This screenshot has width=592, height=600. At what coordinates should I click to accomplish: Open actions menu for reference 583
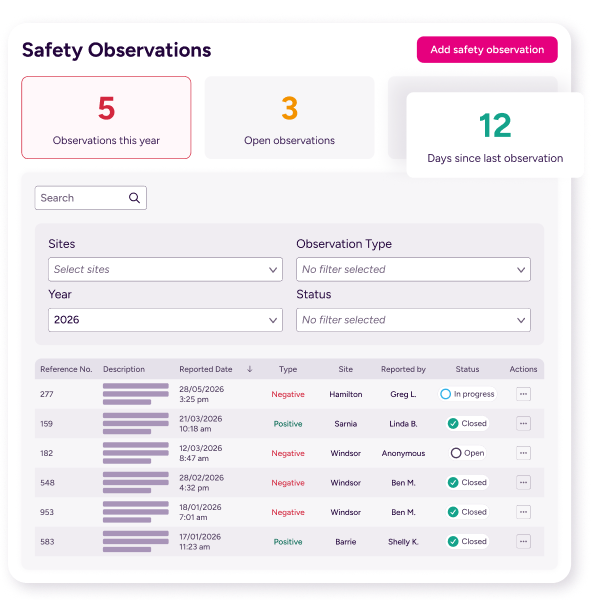pyautogui.click(x=523, y=541)
